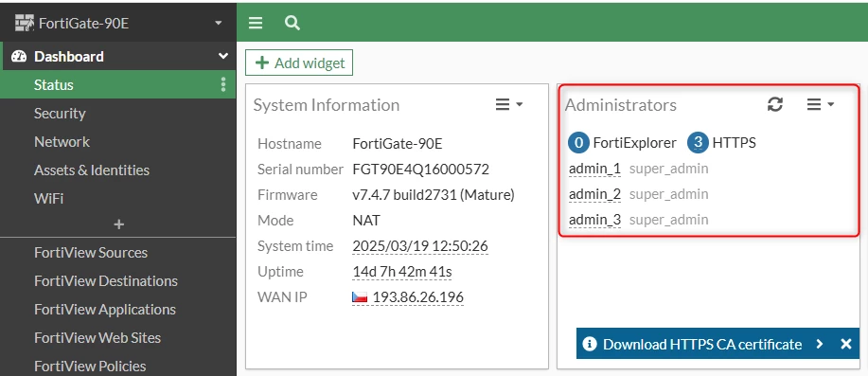
Task: Dismiss the HTTPS CA certificate banner
Action: 846,344
